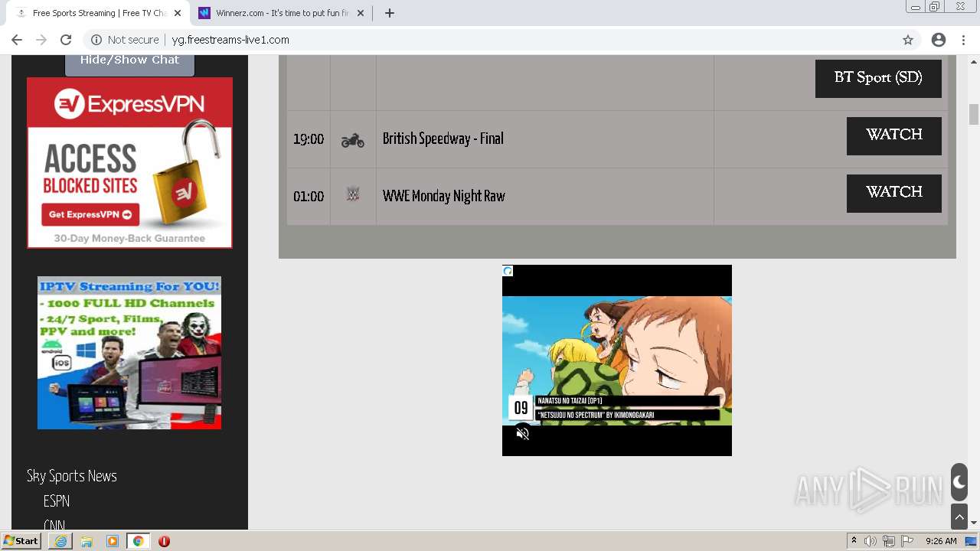The height and width of the screenshot is (551, 980).
Task: Launch Internet Explorer from taskbar
Action: (x=60, y=541)
